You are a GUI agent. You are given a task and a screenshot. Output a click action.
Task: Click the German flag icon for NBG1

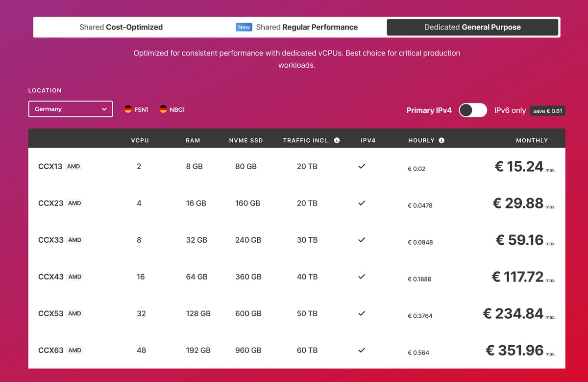163,109
